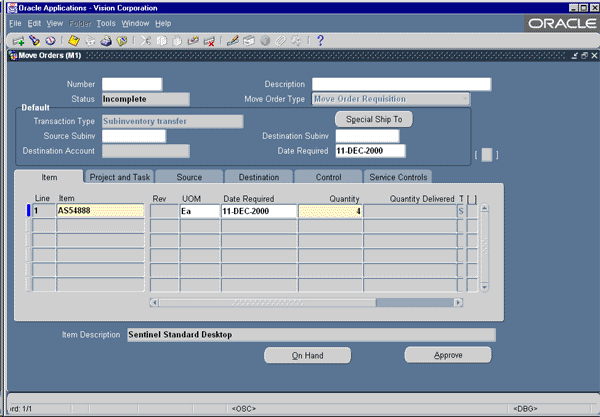Click the Source Subinv input field
This screenshot has height=417, width=600.
click(x=133, y=136)
